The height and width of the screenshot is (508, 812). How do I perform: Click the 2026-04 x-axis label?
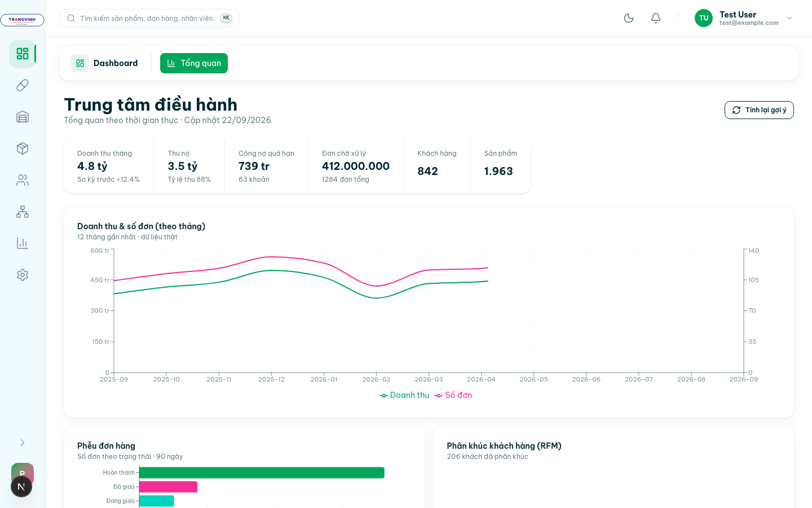coord(481,379)
